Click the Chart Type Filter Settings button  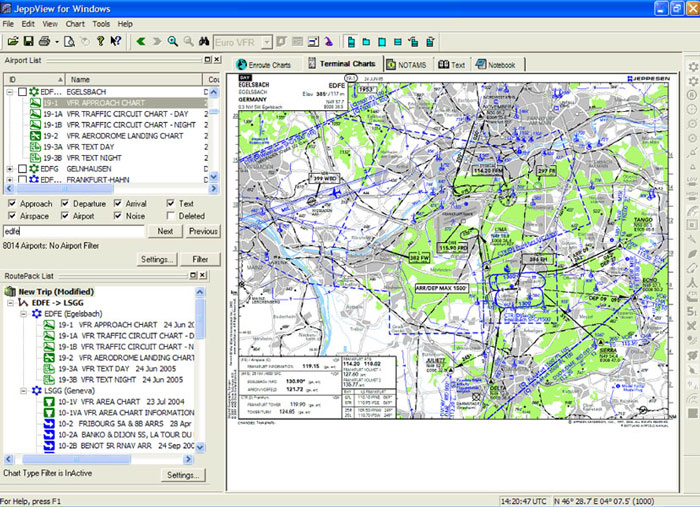(x=183, y=475)
